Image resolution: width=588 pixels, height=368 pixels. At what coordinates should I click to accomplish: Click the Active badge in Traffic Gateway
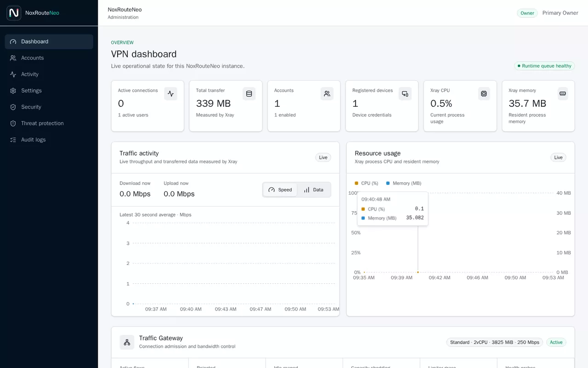556,342
